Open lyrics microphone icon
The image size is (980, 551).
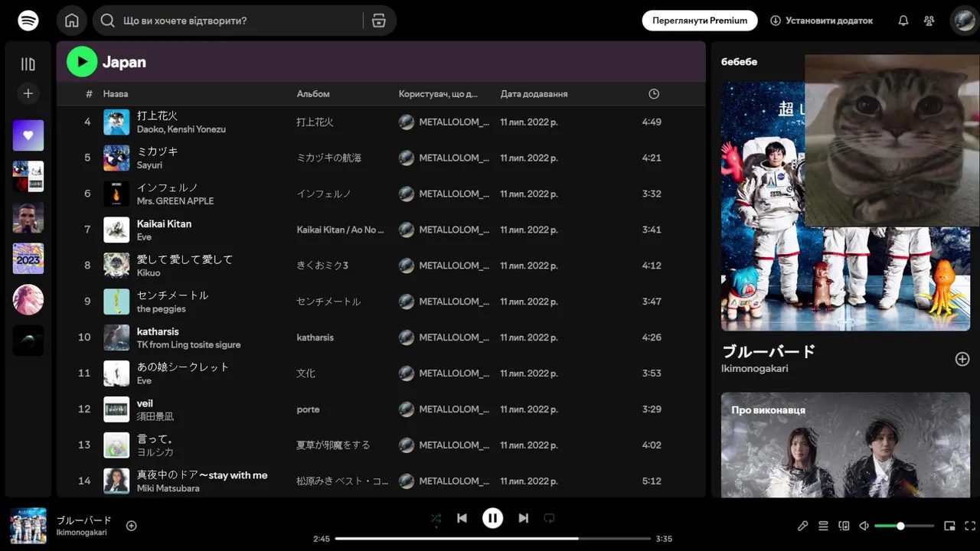(x=802, y=526)
